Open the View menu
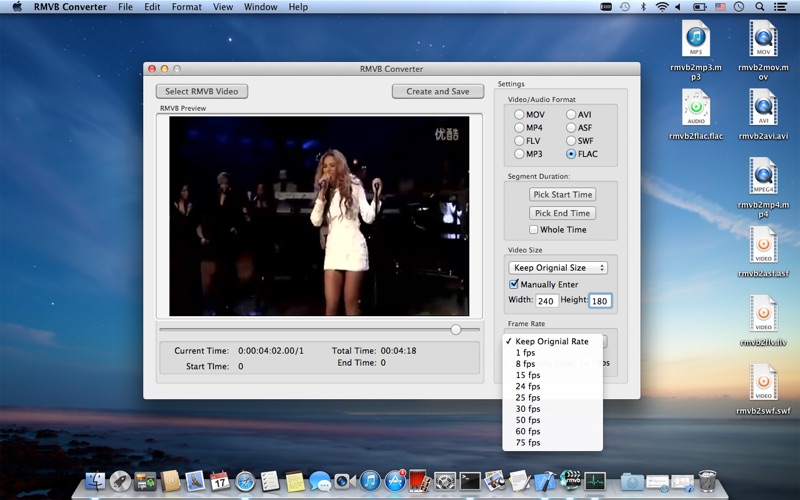The width and height of the screenshot is (800, 500). pyautogui.click(x=223, y=7)
